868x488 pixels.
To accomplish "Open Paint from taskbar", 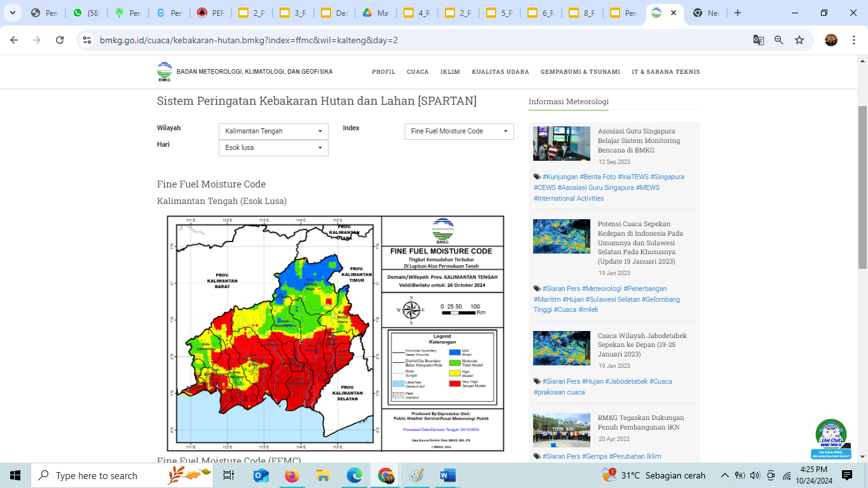I will pos(416,475).
